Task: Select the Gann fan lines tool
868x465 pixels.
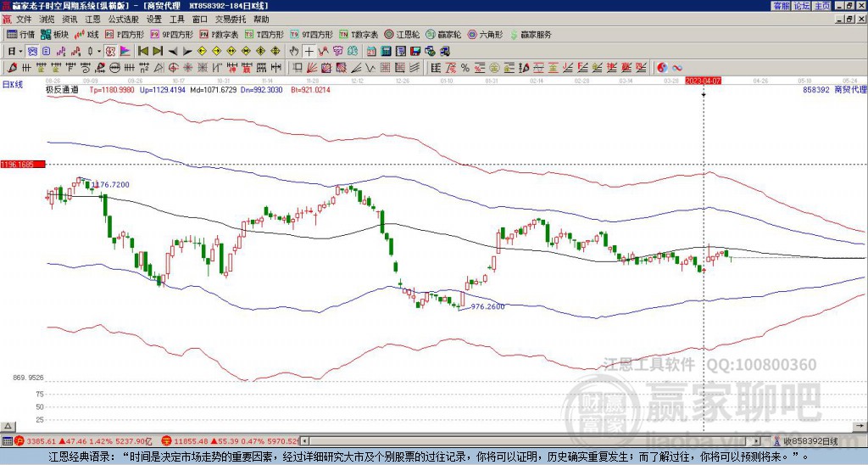Action: pos(312,68)
